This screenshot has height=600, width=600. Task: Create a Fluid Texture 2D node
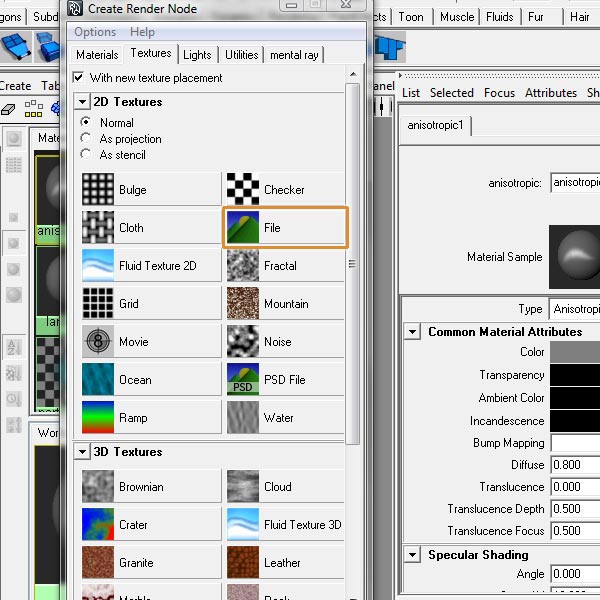pyautogui.click(x=151, y=265)
